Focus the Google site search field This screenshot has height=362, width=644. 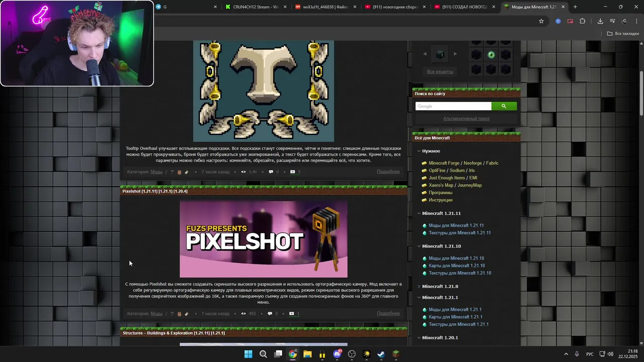click(453, 106)
